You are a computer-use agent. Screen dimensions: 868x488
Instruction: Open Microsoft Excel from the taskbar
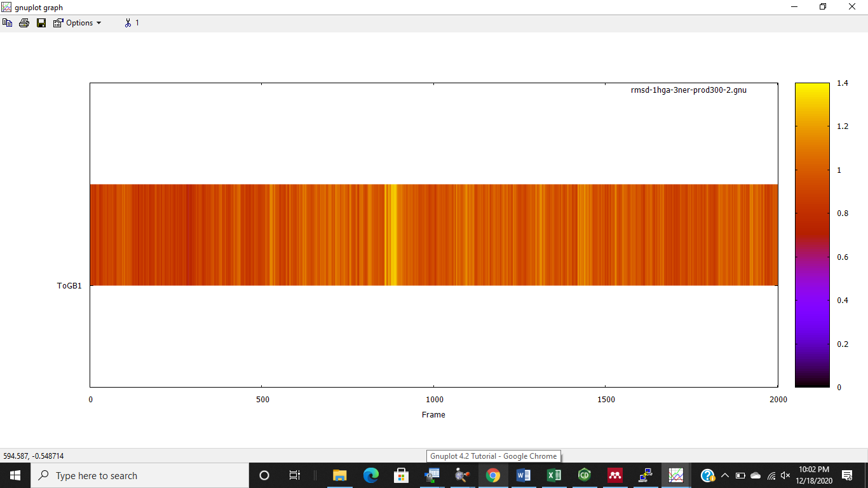553,475
